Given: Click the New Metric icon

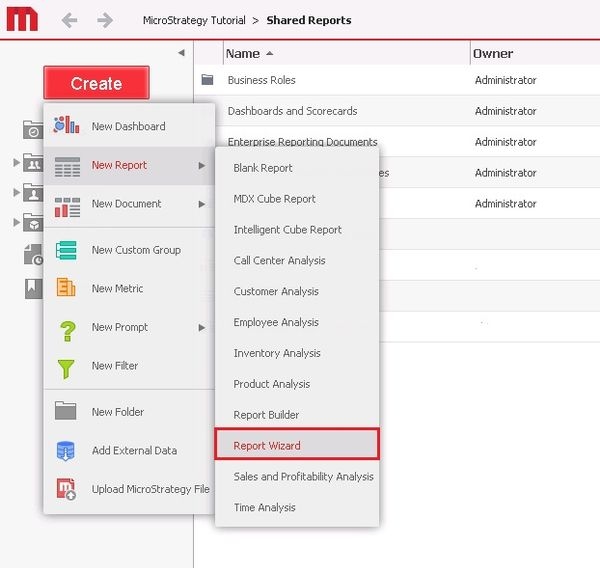Looking at the screenshot, I should (66, 287).
